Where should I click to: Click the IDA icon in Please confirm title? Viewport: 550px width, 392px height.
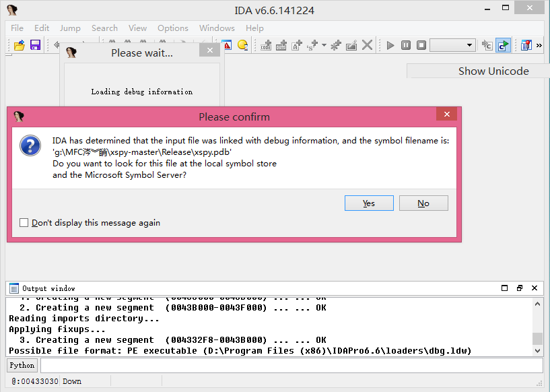[x=19, y=117]
